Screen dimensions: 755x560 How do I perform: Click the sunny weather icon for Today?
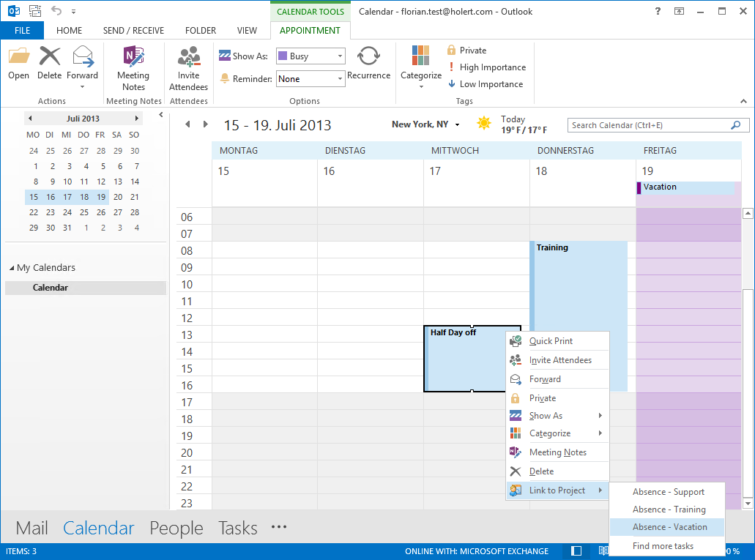click(484, 123)
